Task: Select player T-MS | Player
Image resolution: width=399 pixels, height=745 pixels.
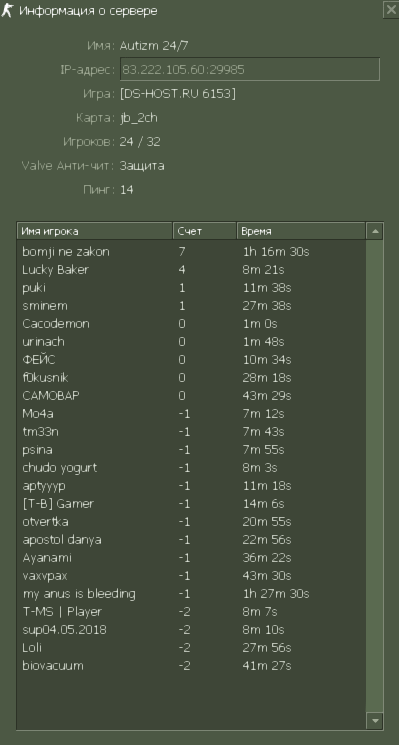Action: click(191, 611)
